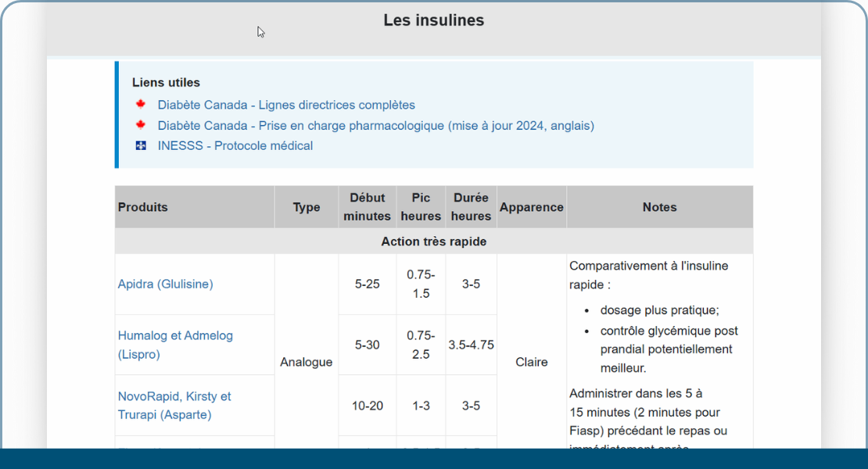Open the Apidra (Glulisine) product link
Screen dimensions: 868x469
click(x=167, y=284)
